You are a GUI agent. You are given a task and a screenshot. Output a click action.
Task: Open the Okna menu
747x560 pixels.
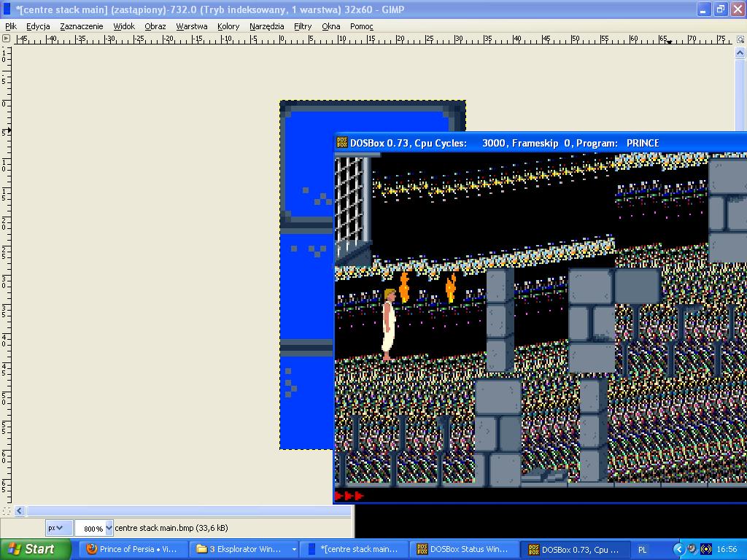330,26
